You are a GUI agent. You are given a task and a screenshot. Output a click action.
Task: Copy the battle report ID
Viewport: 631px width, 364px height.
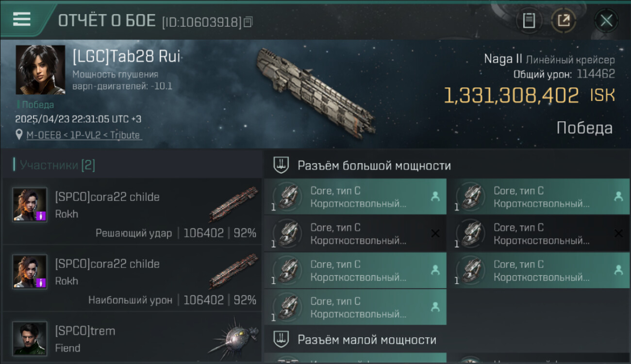click(x=248, y=22)
